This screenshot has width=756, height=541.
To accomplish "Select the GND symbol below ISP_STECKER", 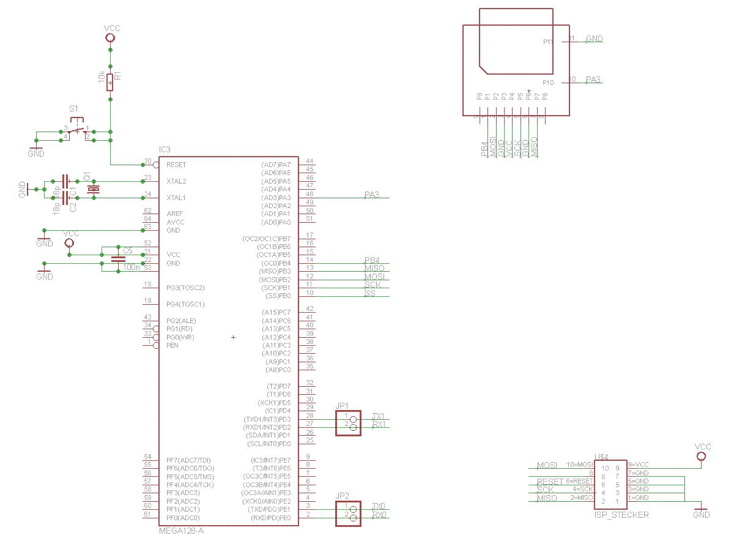I will click(x=701, y=510).
